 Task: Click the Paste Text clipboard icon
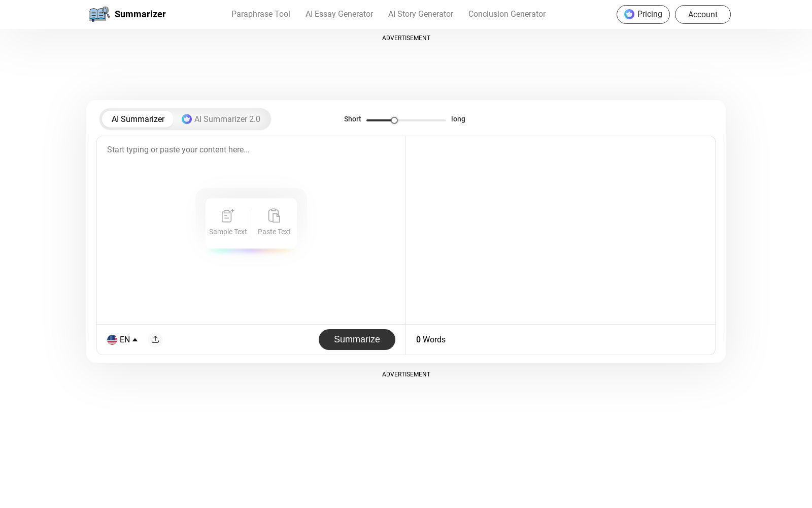point(274,216)
